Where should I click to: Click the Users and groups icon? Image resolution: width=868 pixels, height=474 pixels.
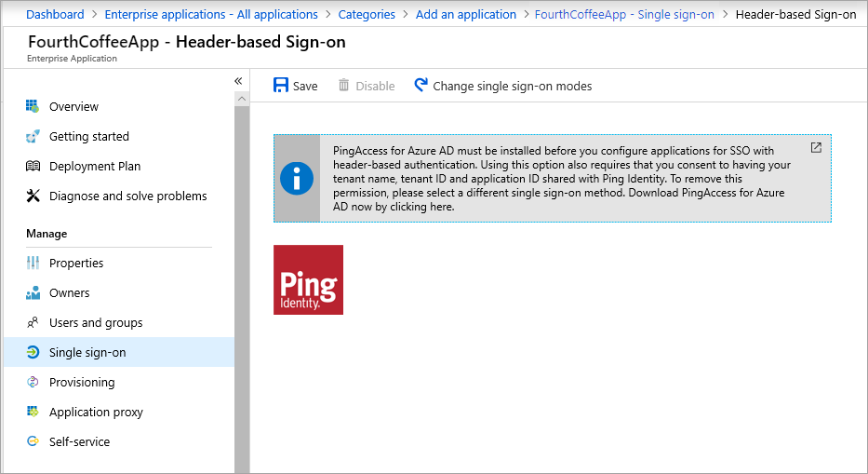click(33, 322)
